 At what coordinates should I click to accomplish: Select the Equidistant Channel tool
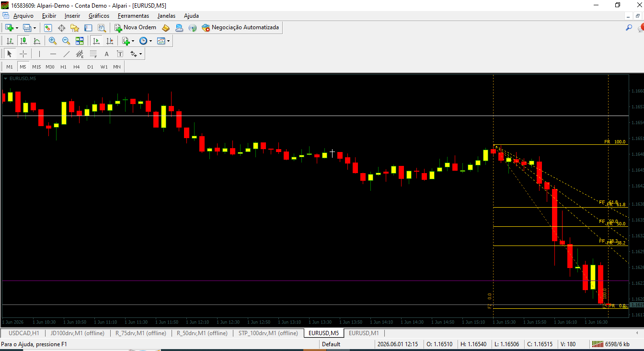coord(80,54)
